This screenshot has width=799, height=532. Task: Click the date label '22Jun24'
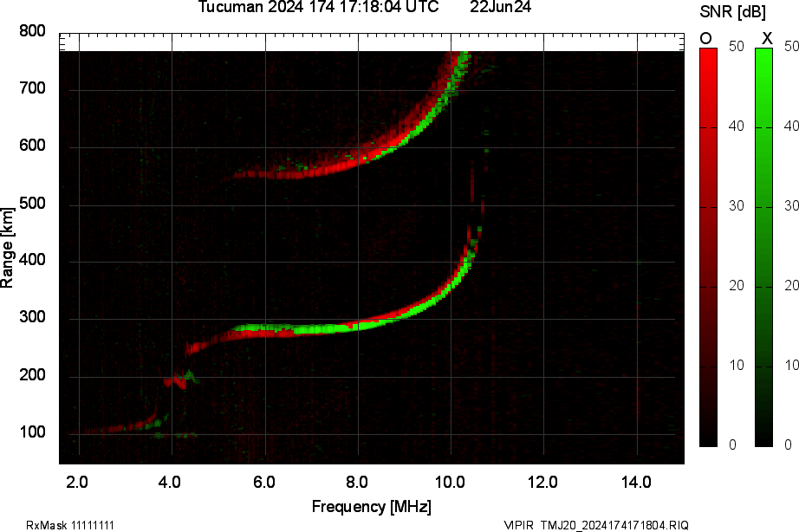(x=500, y=7)
